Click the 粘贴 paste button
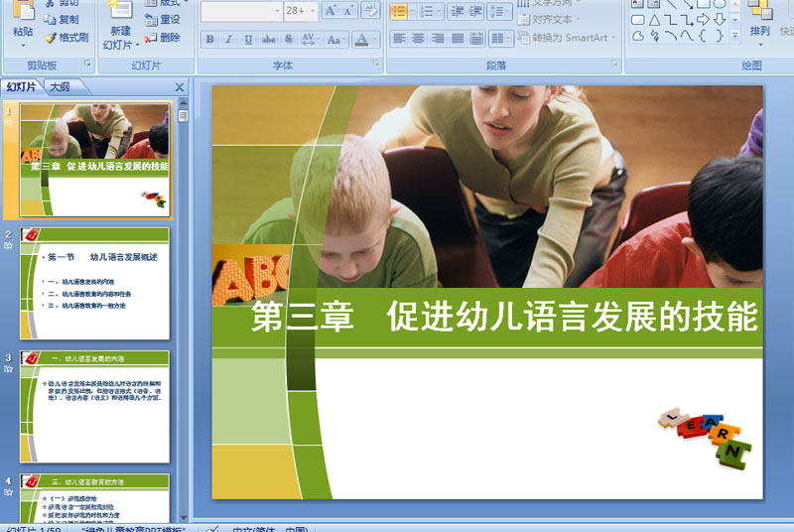 pos(23,25)
